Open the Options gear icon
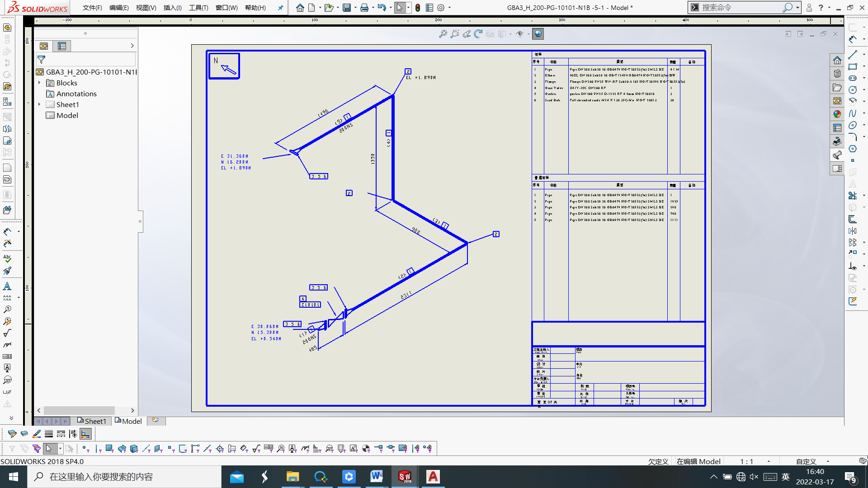 click(441, 8)
